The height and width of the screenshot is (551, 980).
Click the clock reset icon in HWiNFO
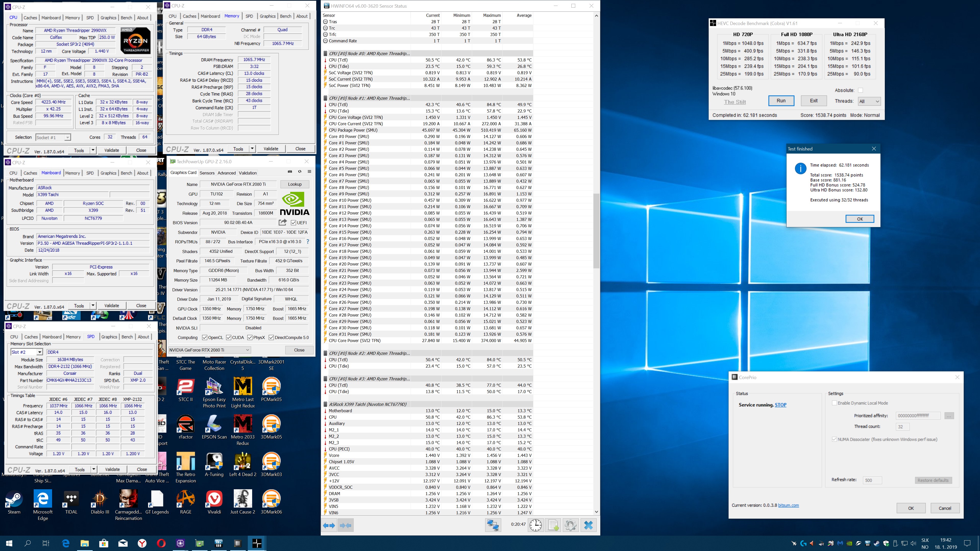pos(536,525)
